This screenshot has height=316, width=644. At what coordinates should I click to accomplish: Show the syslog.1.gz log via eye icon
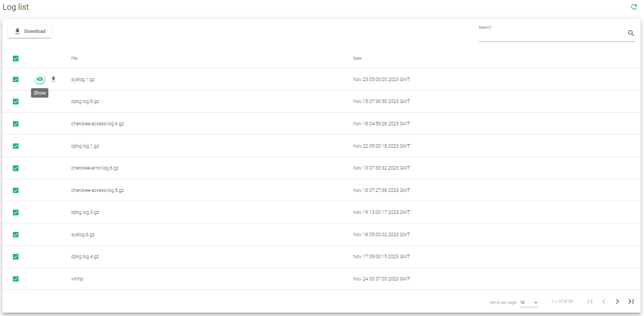coord(40,79)
